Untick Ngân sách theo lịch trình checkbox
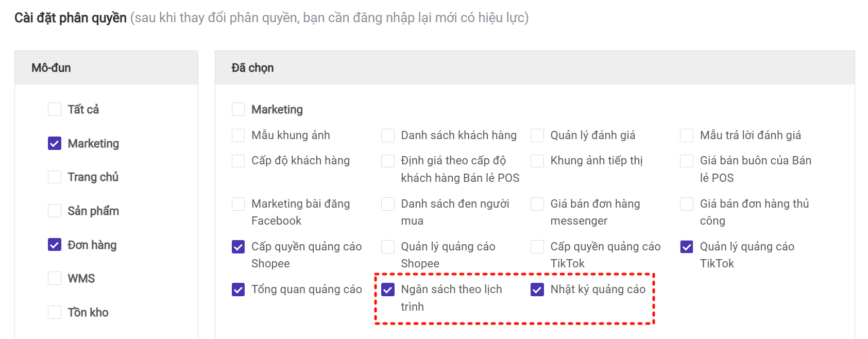 [388, 290]
